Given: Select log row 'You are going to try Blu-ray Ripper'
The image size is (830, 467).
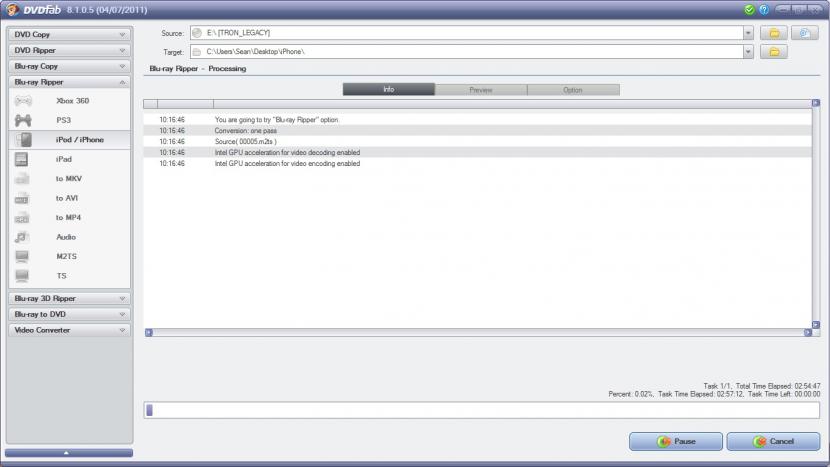Looking at the screenshot, I should 477,120.
